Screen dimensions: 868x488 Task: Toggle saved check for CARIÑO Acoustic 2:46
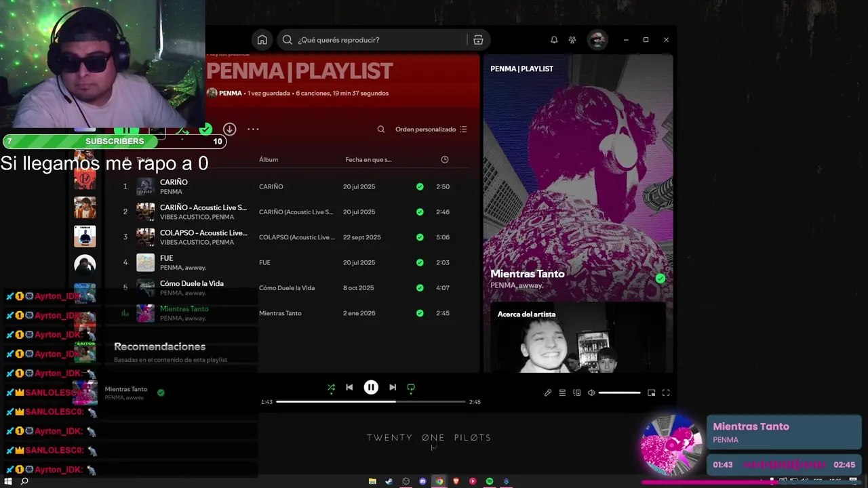[420, 211]
